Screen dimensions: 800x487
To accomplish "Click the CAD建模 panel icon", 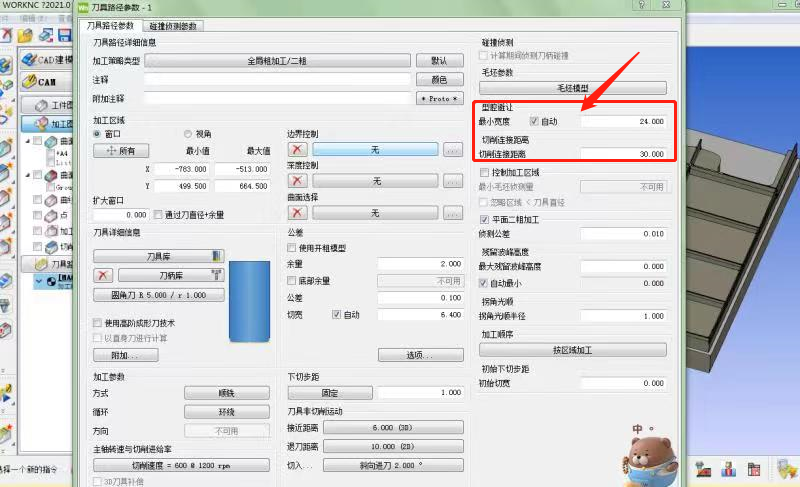I will (x=30, y=60).
